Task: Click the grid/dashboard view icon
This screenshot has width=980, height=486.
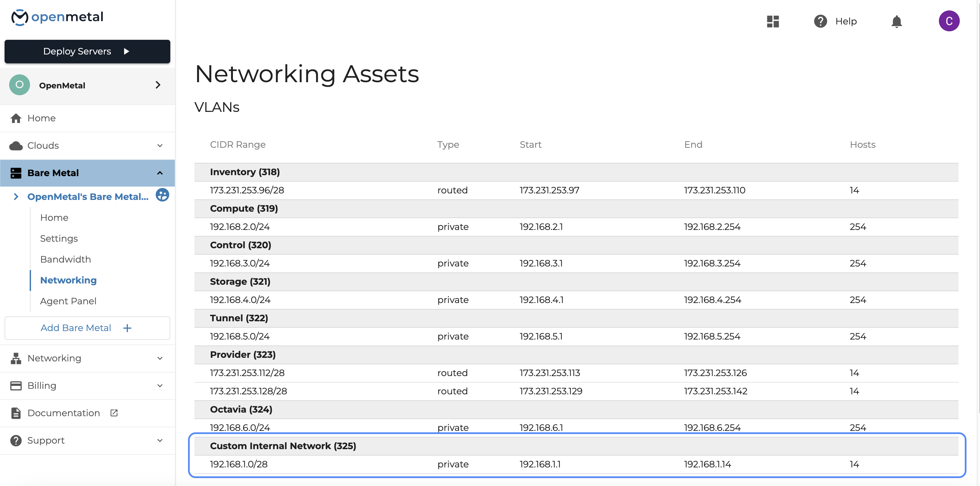Action: tap(773, 21)
